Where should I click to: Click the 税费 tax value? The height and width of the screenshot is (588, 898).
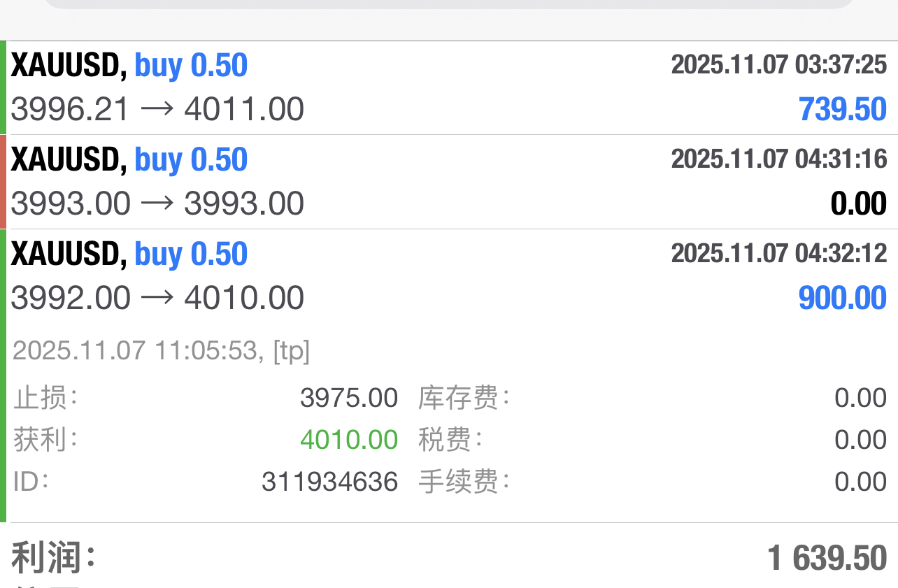click(860, 440)
